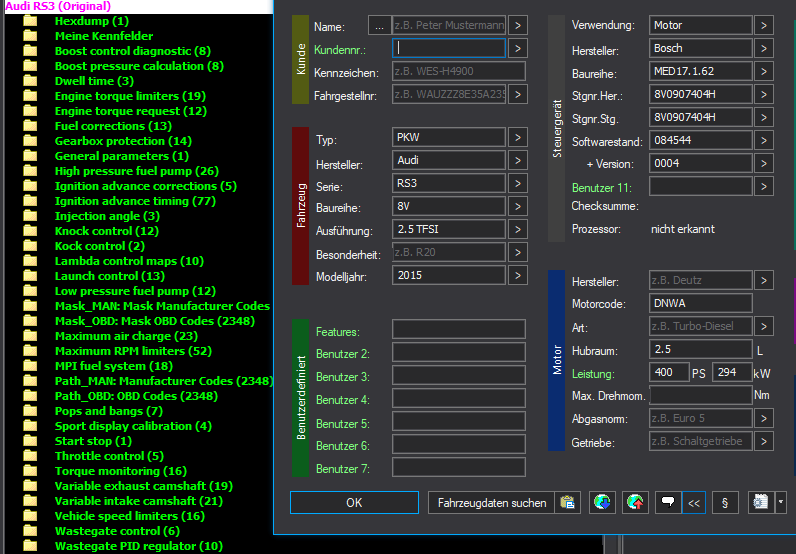796x554 pixels.
Task: Click the Max. Drehmom. Nm input field
Action: click(x=701, y=395)
